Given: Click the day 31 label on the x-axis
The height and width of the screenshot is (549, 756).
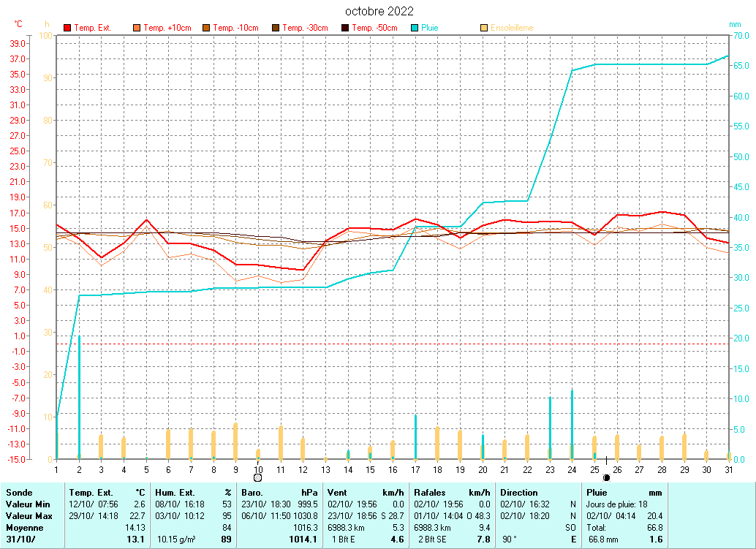Looking at the screenshot, I should (728, 469).
